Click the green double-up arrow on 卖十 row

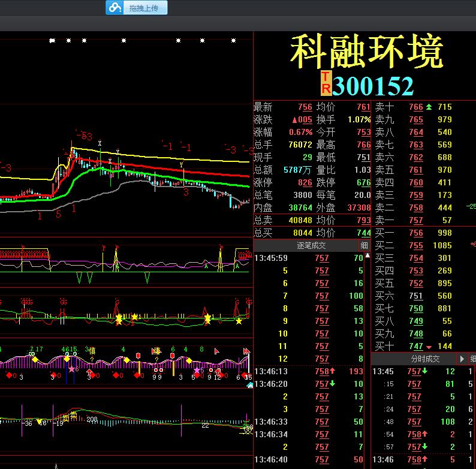coord(429,107)
